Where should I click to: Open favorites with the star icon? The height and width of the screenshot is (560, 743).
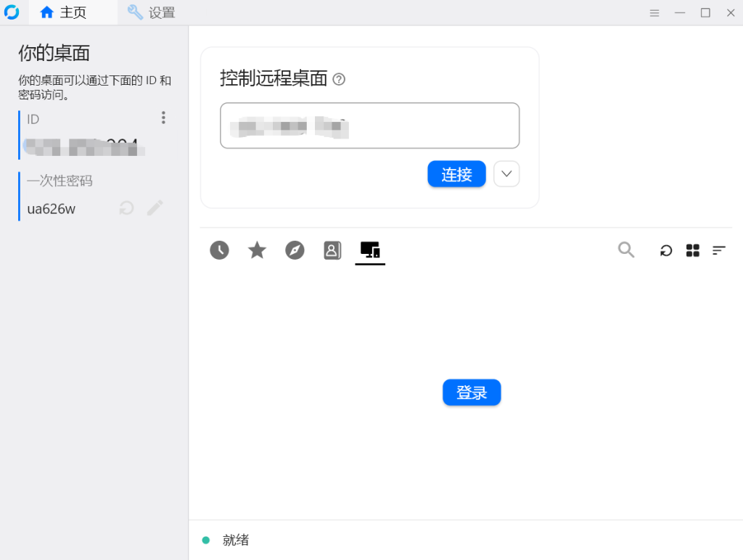pos(257,250)
